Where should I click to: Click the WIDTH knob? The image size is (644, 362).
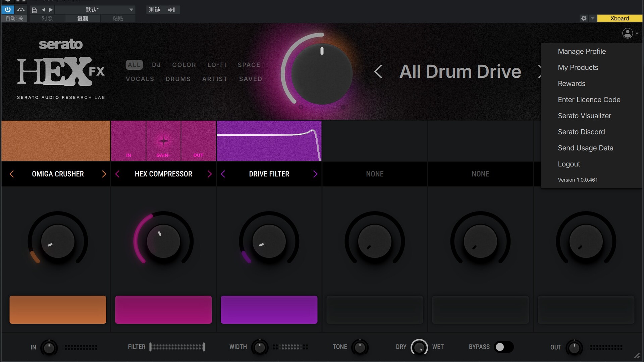[x=260, y=348]
